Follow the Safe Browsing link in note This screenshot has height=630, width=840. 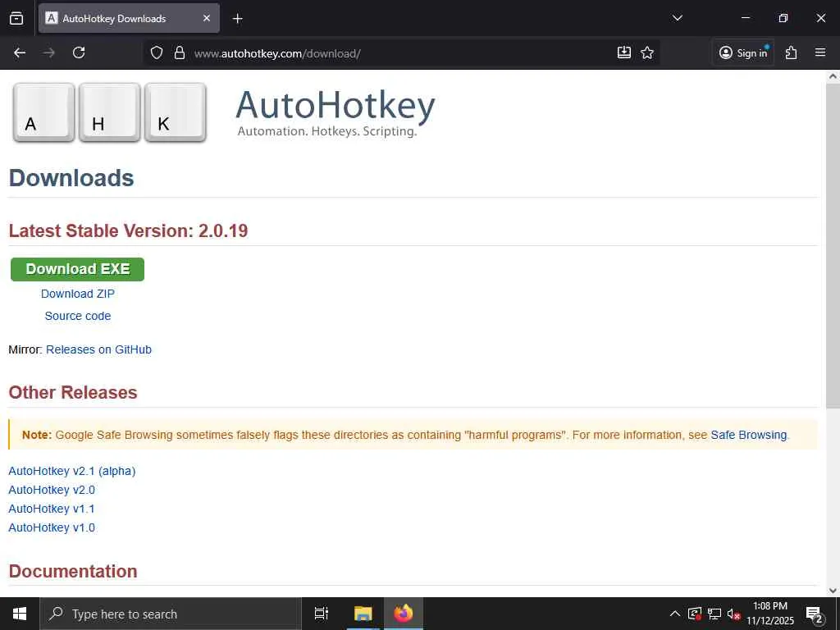749,435
